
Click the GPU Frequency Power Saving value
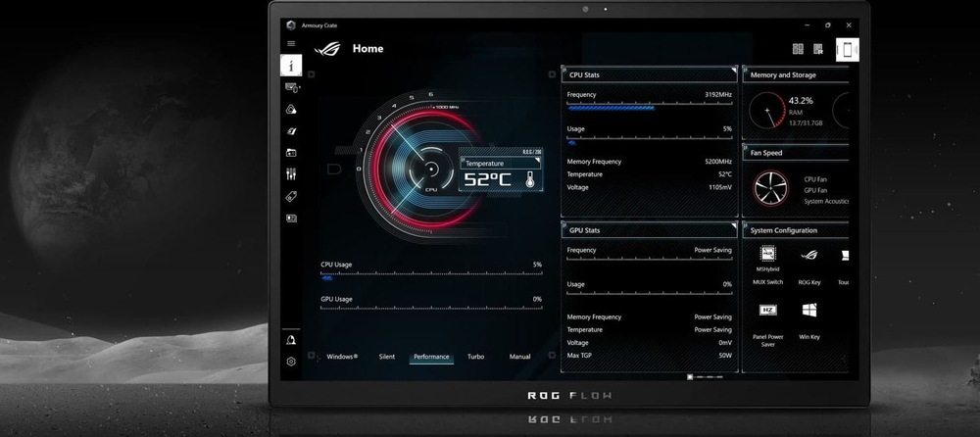712,250
